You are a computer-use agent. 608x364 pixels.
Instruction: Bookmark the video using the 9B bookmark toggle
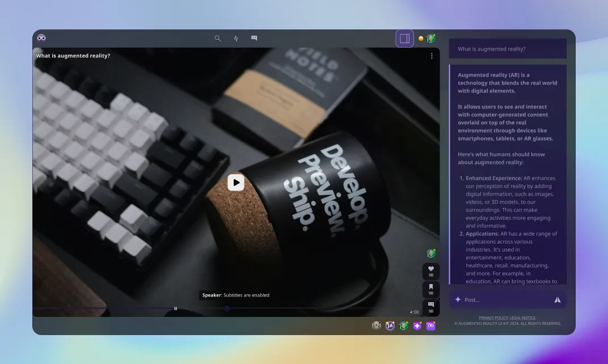pyautogui.click(x=430, y=289)
